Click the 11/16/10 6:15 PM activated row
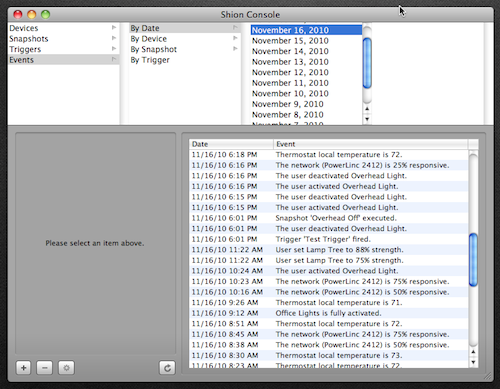Viewport: 500px width, 389px height. tap(329, 208)
